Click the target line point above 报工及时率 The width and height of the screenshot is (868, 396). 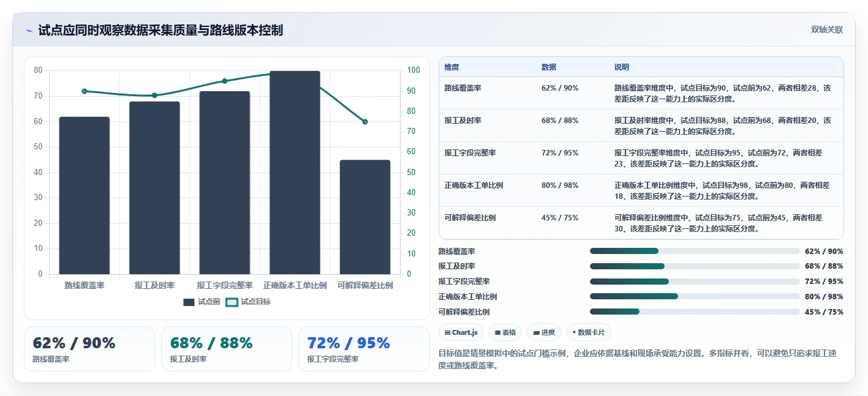click(154, 95)
